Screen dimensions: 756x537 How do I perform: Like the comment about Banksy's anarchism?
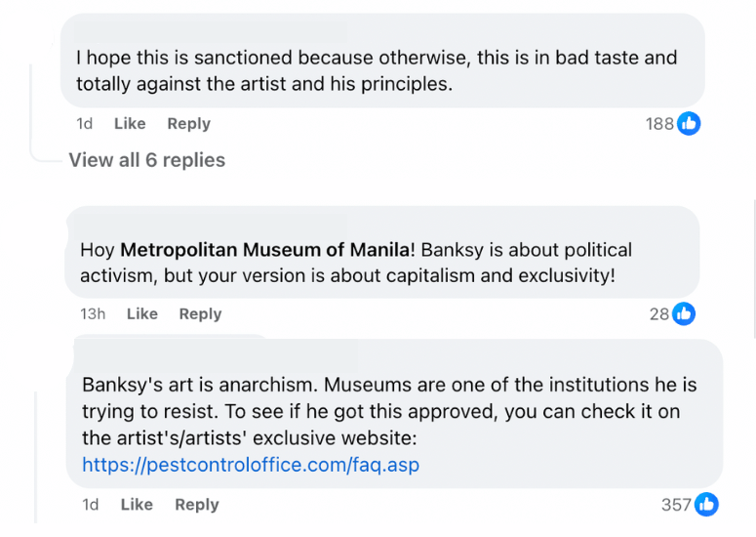137,504
